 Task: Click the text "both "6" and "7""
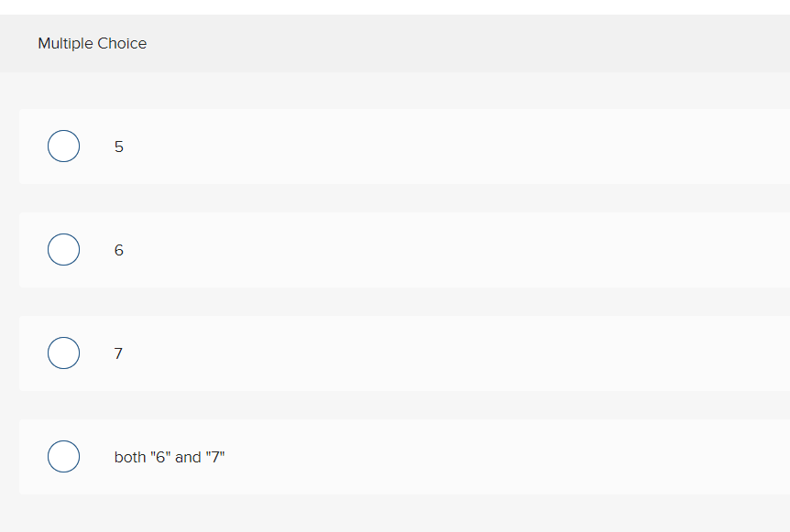pyautogui.click(x=170, y=457)
